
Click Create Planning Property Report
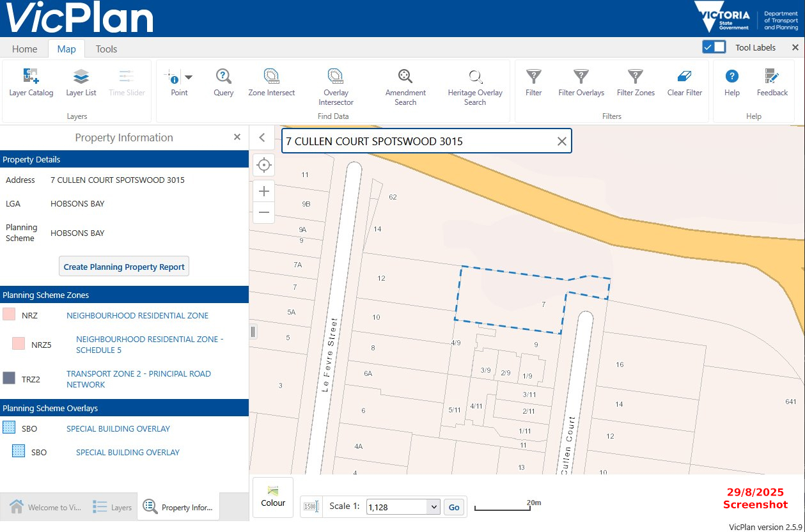pos(123,266)
